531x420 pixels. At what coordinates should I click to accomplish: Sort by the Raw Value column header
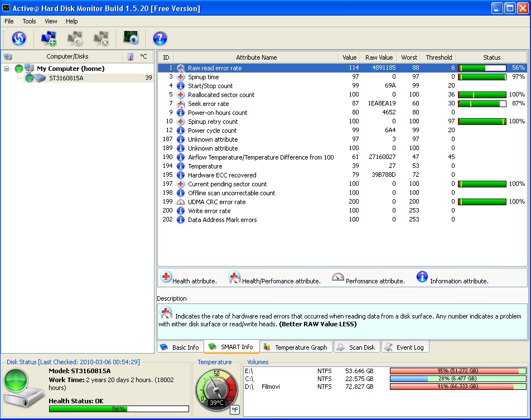(379, 57)
